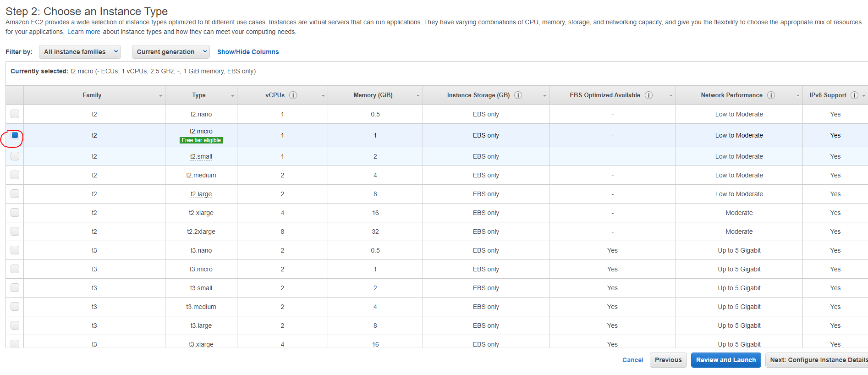The width and height of the screenshot is (868, 375).
Task: Click Moderate network performance in t2.xlarge row
Action: 739,213
